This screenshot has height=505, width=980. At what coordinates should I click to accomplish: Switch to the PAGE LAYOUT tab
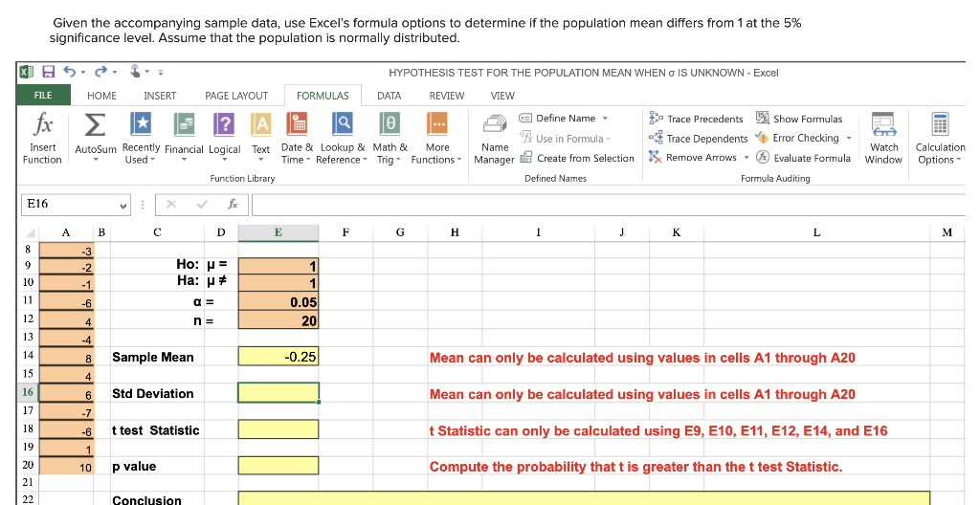(x=236, y=96)
